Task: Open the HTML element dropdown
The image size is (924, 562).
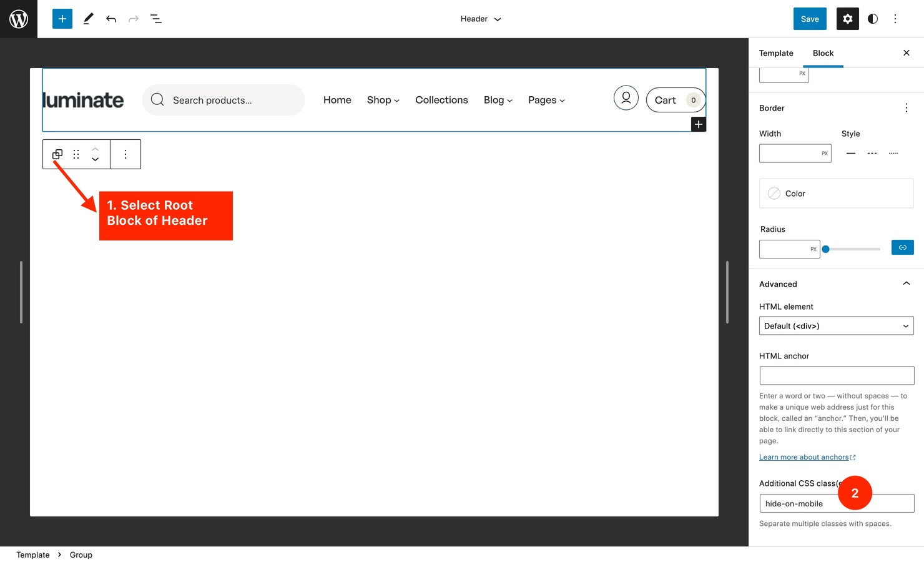Action: [836, 325]
